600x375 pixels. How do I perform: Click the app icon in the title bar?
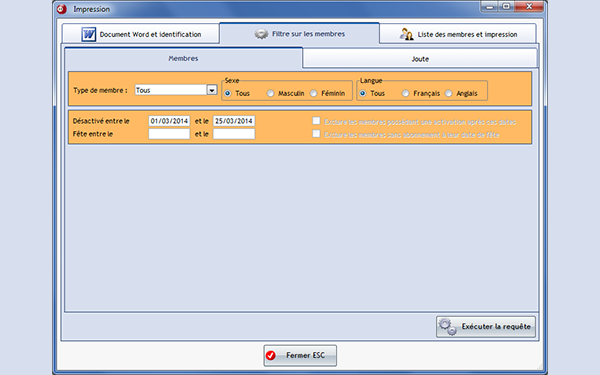(62, 9)
